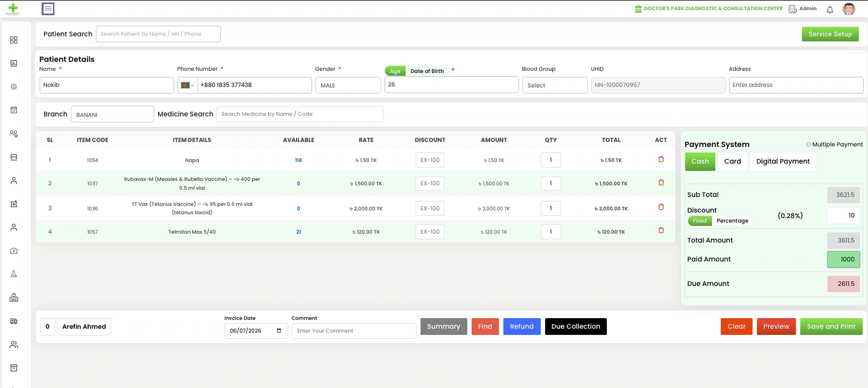The image size is (868, 388).
Task: Open the Gender MALE dropdown
Action: [348, 85]
